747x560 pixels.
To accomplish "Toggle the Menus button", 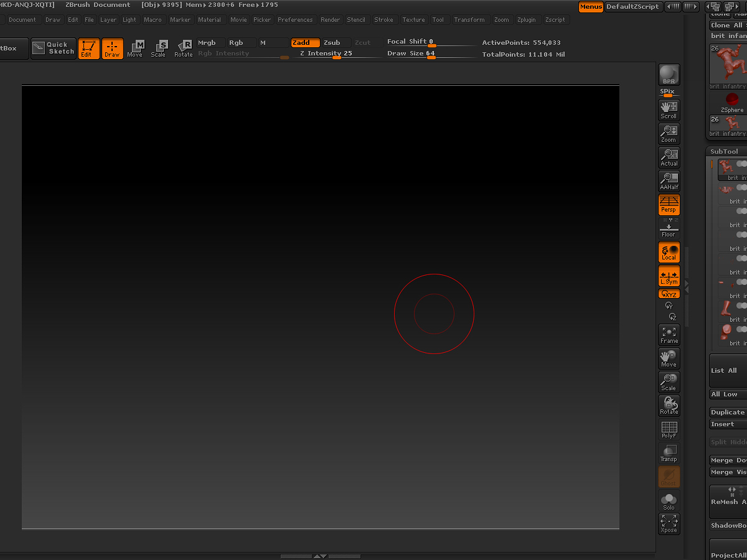I will tap(591, 7).
